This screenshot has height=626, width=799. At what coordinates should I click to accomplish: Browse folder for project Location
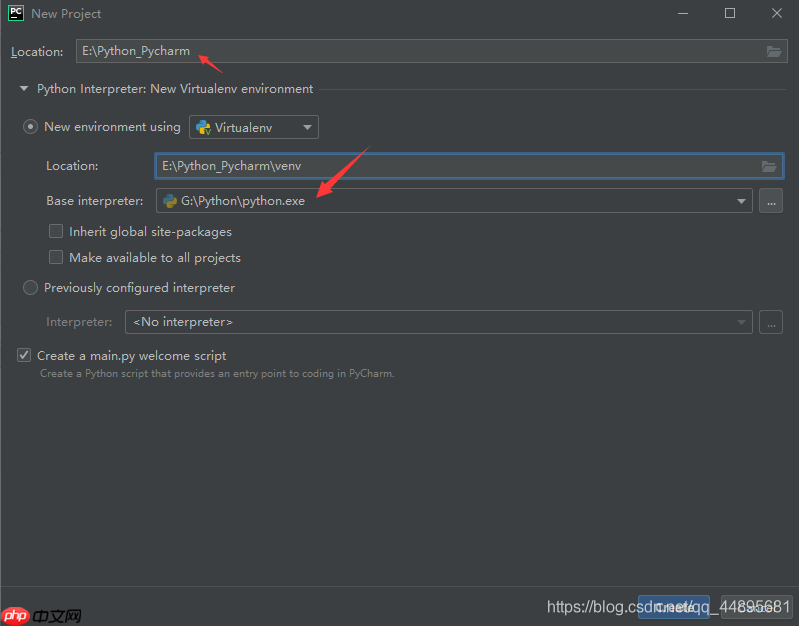point(774,51)
